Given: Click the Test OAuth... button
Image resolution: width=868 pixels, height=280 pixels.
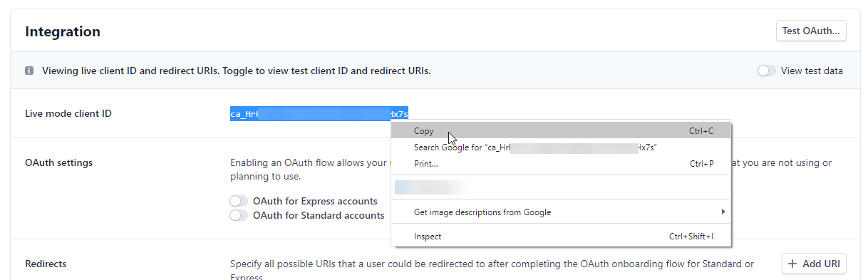Looking at the screenshot, I should pos(811,31).
